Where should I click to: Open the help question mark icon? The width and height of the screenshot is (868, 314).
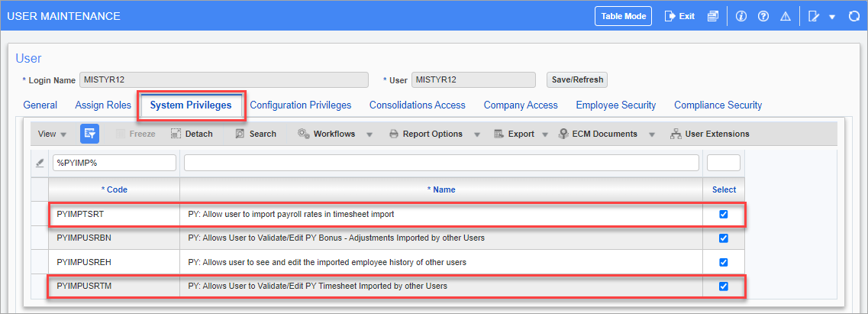click(x=763, y=16)
